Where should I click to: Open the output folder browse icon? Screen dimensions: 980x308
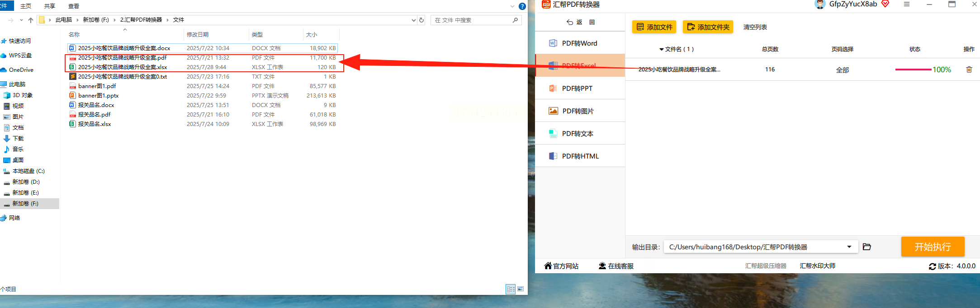pyautogui.click(x=867, y=247)
